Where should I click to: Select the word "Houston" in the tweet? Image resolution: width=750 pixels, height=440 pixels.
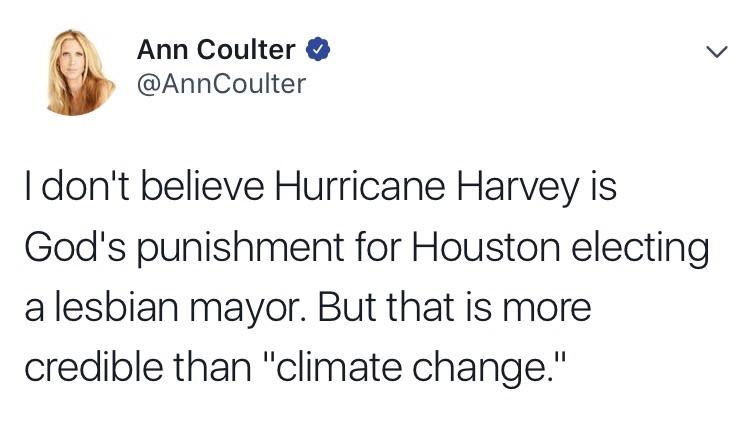tap(485, 247)
